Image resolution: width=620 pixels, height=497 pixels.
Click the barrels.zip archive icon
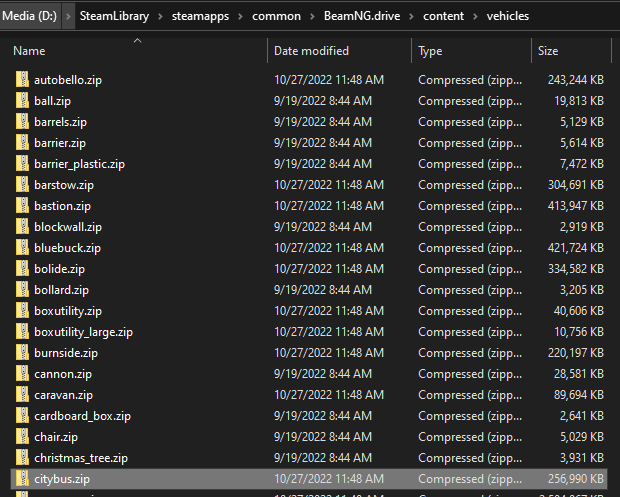pos(23,121)
